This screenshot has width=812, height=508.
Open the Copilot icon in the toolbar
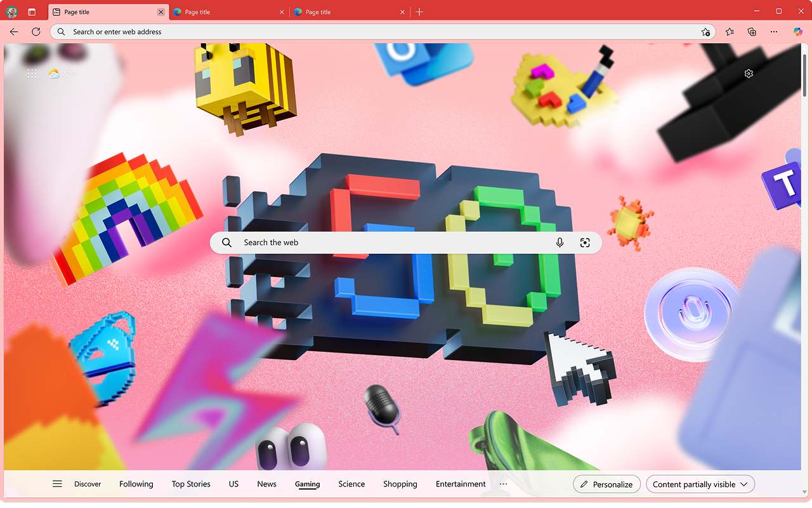click(798, 32)
